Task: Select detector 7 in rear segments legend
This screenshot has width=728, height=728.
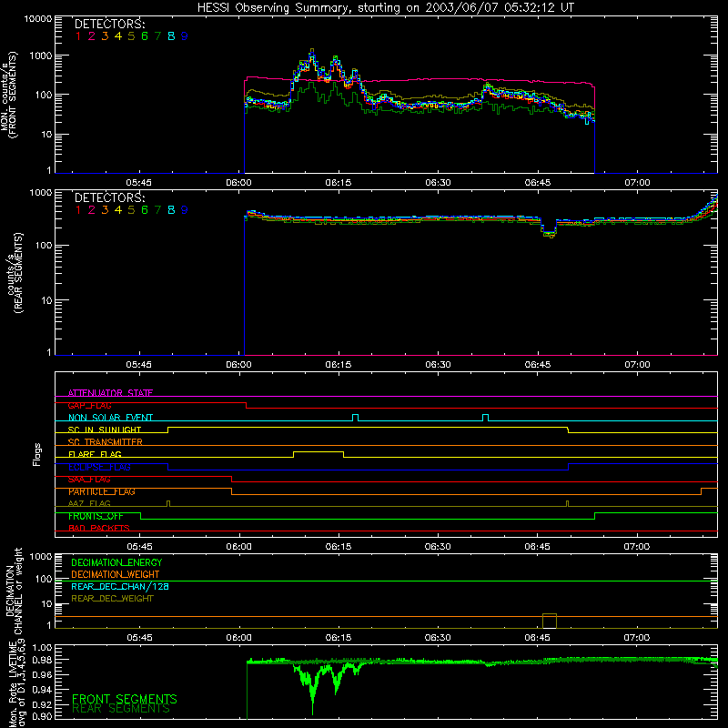Action: pos(157,210)
